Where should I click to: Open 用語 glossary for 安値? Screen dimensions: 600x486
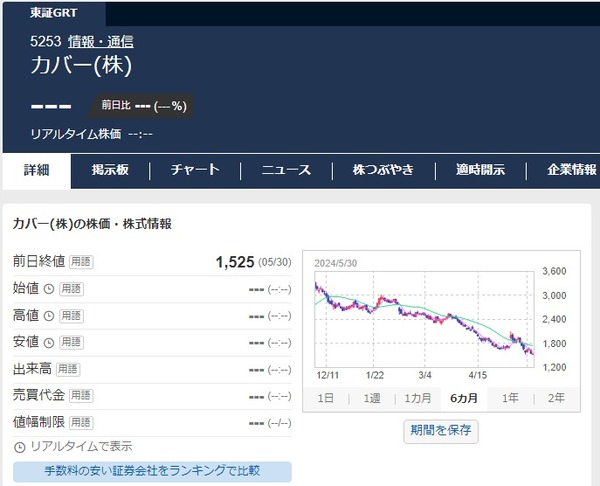click(x=72, y=342)
